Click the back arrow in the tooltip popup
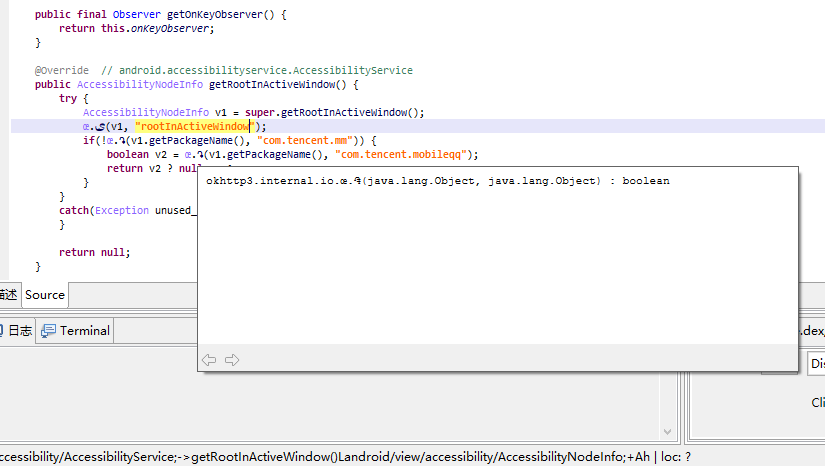 point(209,360)
